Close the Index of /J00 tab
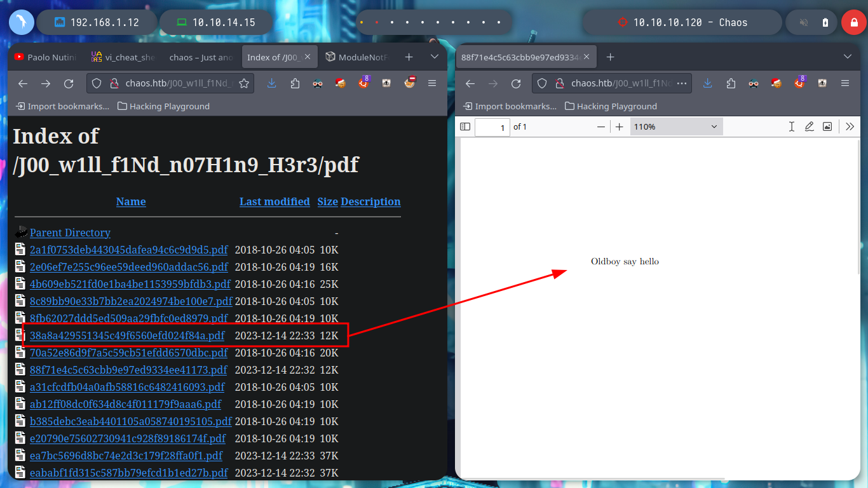 click(308, 57)
